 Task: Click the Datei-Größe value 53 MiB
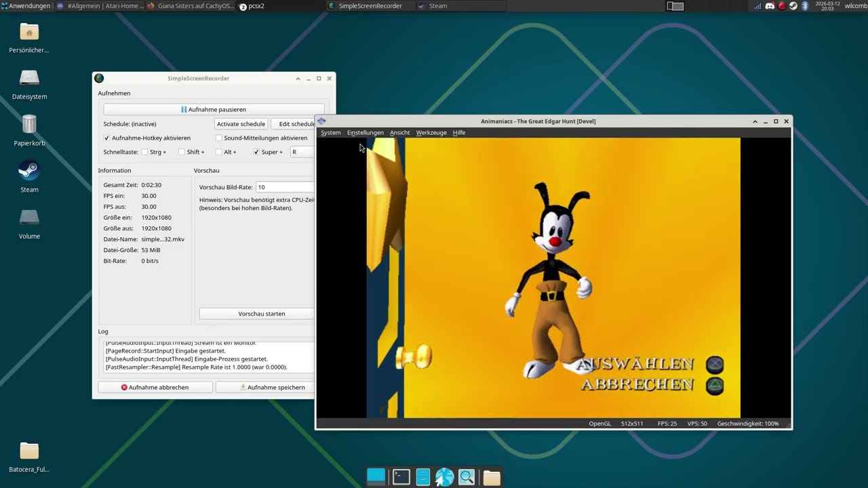(151, 250)
